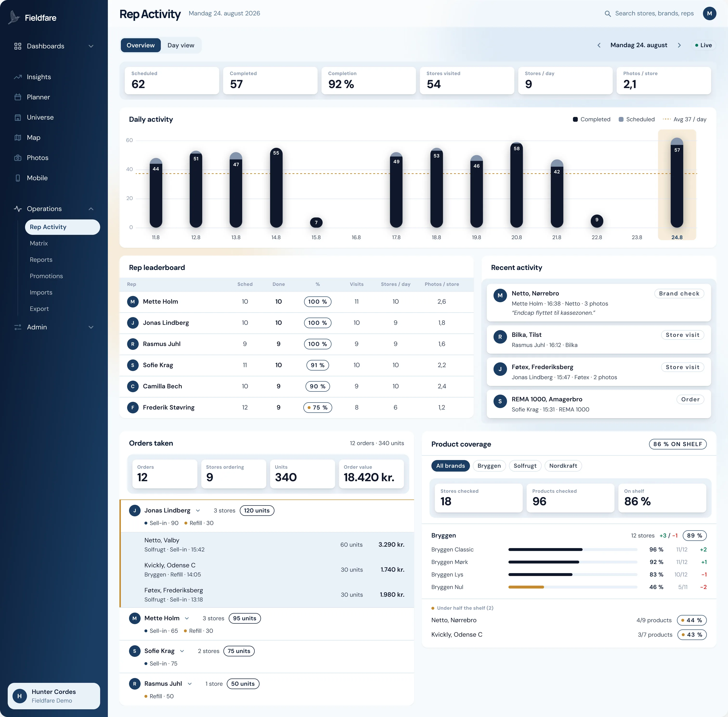This screenshot has width=728, height=717.
Task: Click Frederik Støvring's avatar icon
Action: pyautogui.click(x=133, y=407)
